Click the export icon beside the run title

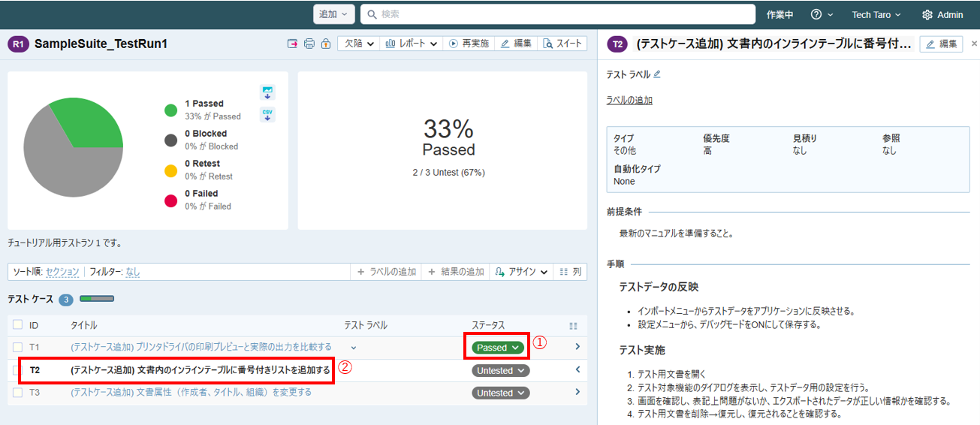pyautogui.click(x=292, y=44)
